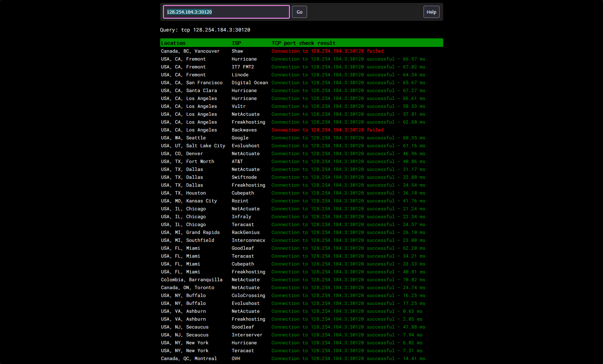Select the ISP column header
The height and width of the screenshot is (364, 603).
(236, 43)
